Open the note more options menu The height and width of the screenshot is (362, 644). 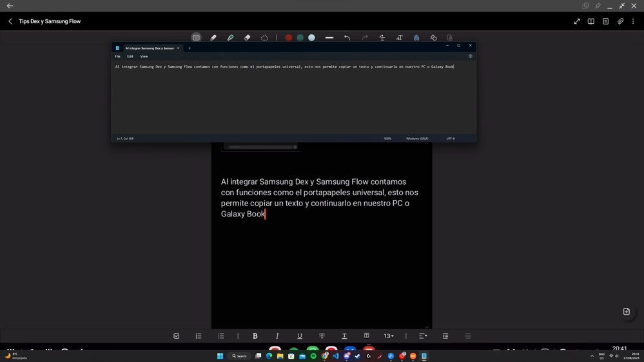[x=633, y=21]
